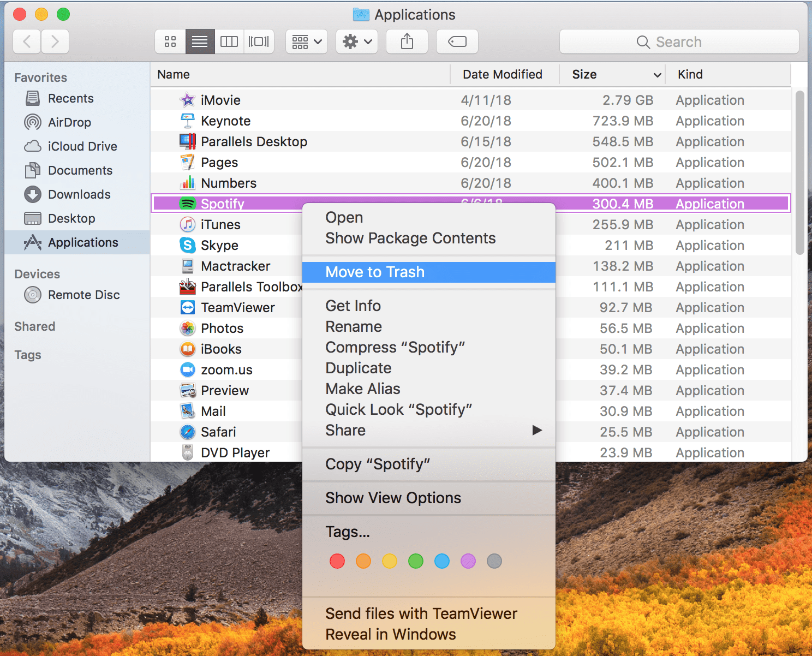Image resolution: width=812 pixels, height=656 pixels.
Task: Click the Share toolbar icon
Action: 407,41
